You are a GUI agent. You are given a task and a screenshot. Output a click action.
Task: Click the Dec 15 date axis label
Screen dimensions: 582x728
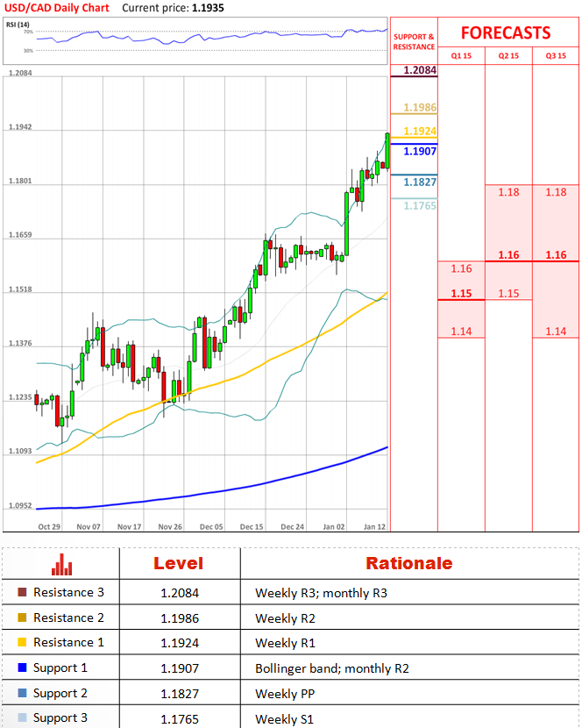[252, 526]
